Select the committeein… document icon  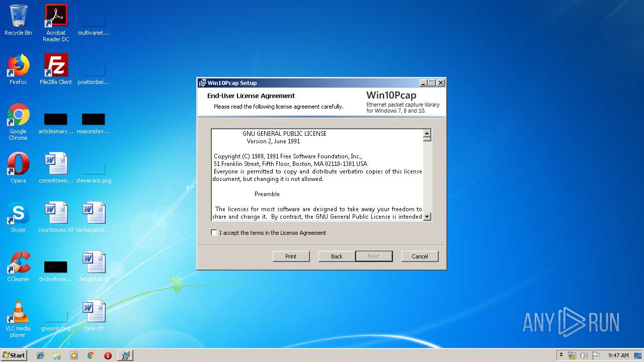56,168
